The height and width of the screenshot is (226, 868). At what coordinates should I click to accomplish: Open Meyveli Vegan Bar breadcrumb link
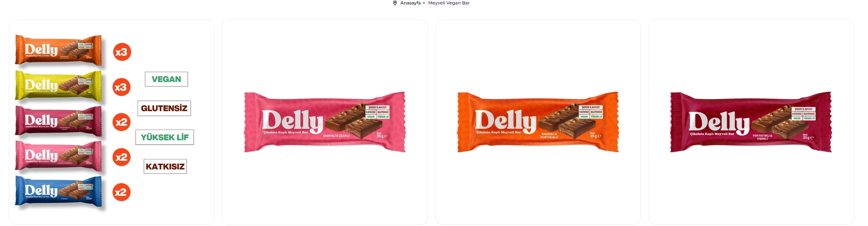point(449,3)
